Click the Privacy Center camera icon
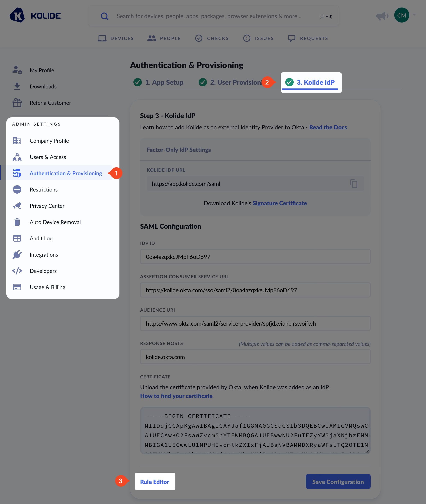 pyautogui.click(x=17, y=206)
